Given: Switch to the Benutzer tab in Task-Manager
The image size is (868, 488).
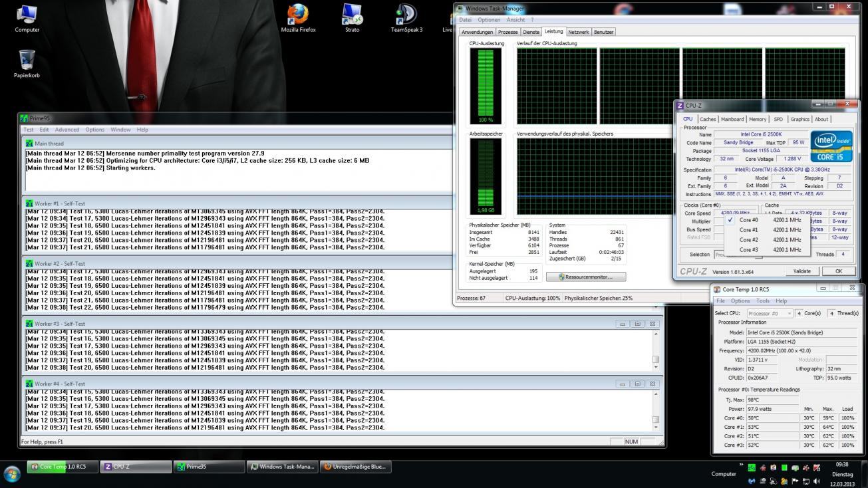Looking at the screenshot, I should tap(603, 32).
